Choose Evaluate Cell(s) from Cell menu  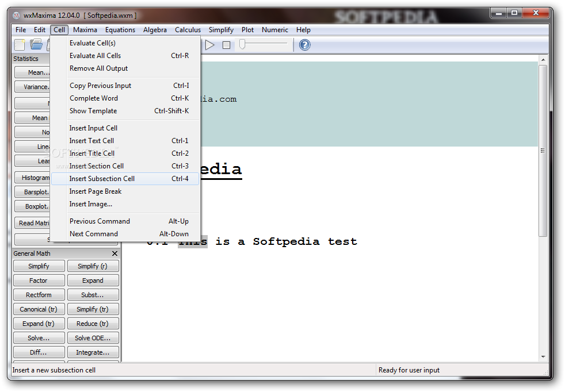[x=125, y=43]
